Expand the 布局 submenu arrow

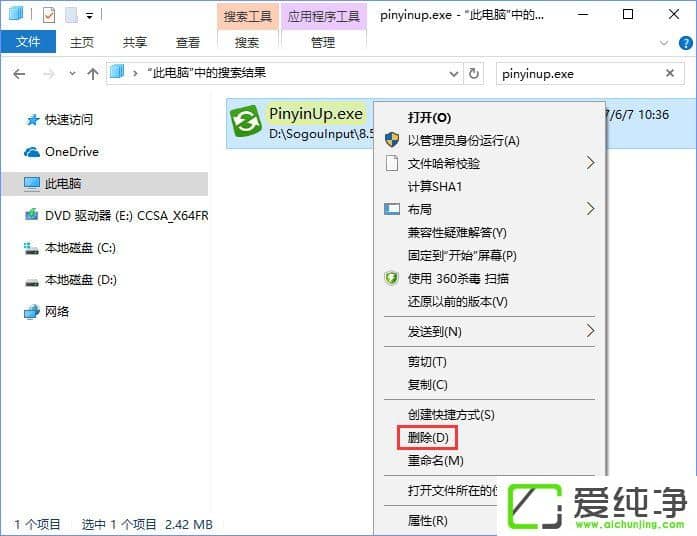click(590, 208)
